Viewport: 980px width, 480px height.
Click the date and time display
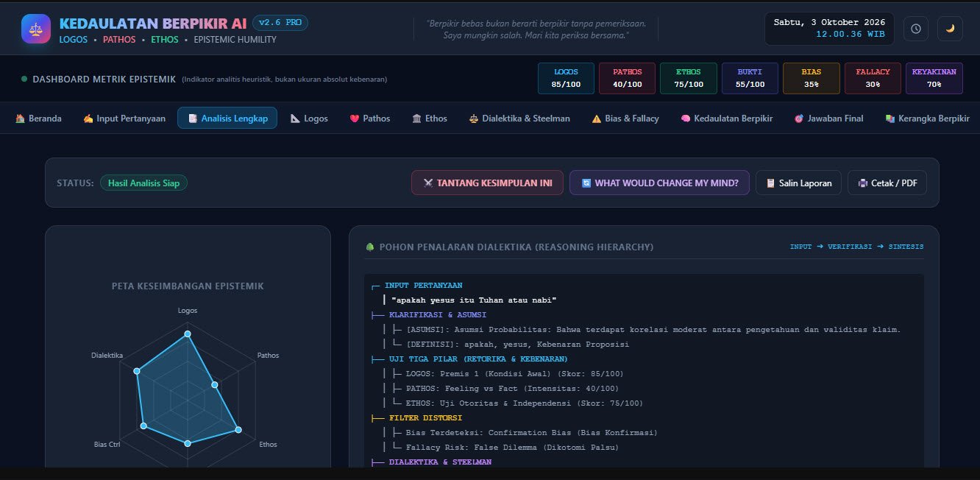pyautogui.click(x=829, y=29)
